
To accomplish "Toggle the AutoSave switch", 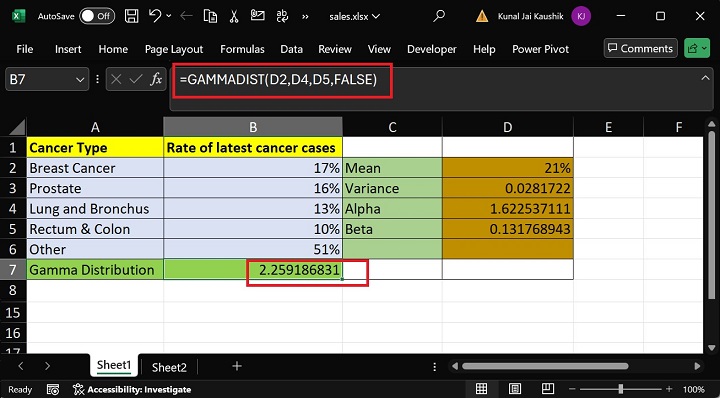I will 97,17.
